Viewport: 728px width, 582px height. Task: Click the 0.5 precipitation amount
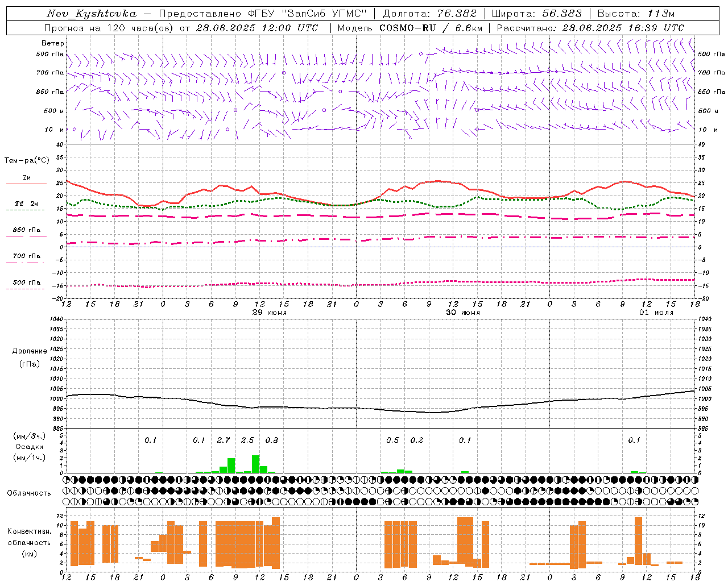[392, 440]
